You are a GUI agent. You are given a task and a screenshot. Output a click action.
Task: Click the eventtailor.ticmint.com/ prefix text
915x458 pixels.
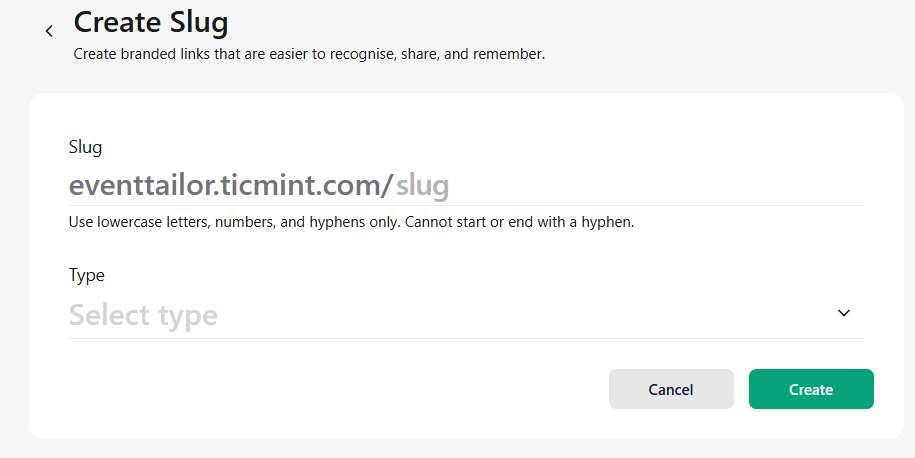(231, 186)
